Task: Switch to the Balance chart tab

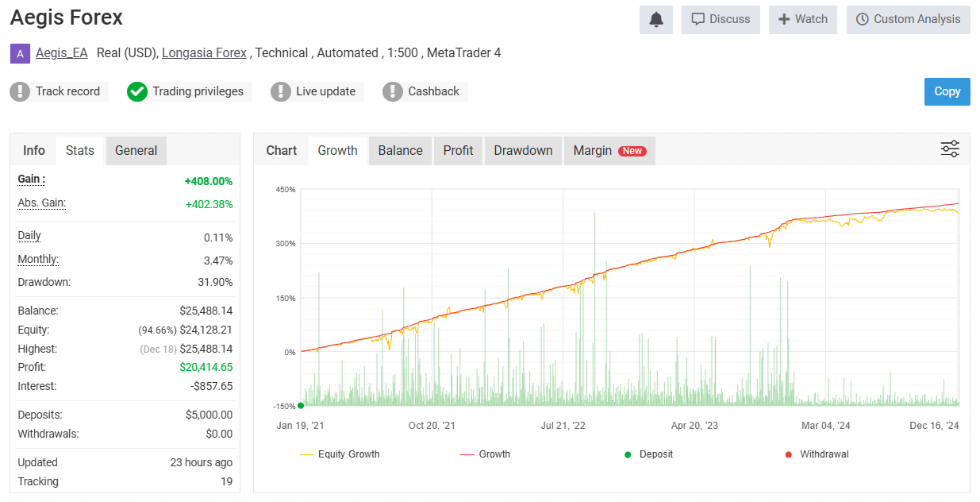Action: tap(400, 150)
